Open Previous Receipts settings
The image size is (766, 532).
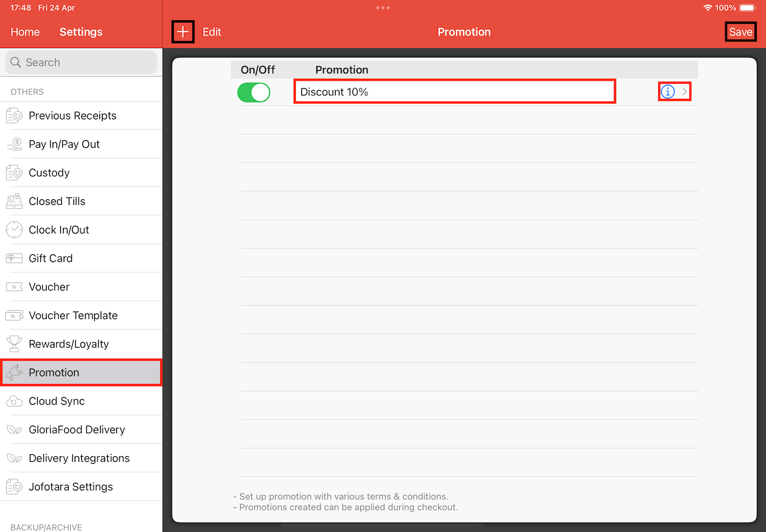81,115
